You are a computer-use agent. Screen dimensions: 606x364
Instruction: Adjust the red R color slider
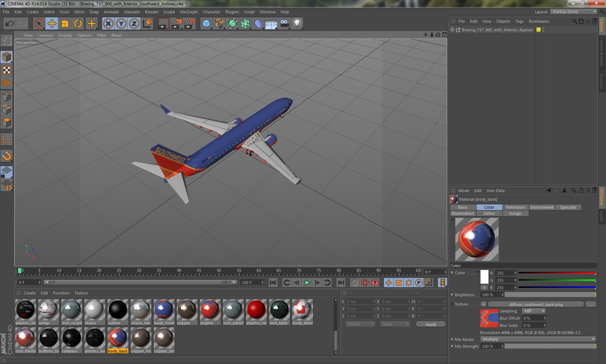(x=557, y=273)
